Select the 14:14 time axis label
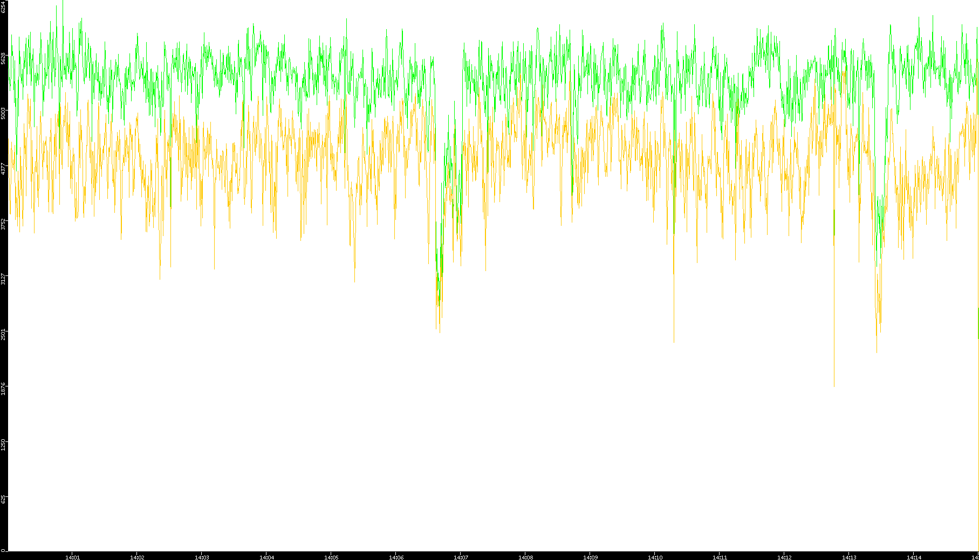The width and height of the screenshot is (979, 560). pyautogui.click(x=914, y=557)
